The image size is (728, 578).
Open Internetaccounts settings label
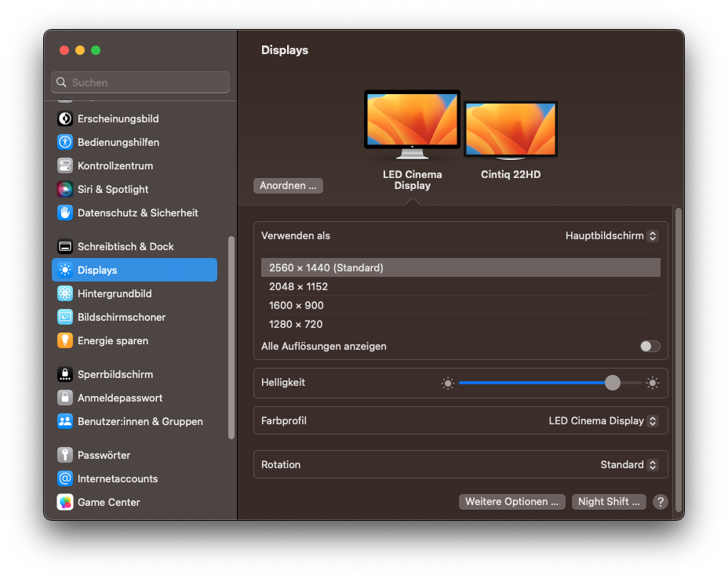[x=118, y=478]
